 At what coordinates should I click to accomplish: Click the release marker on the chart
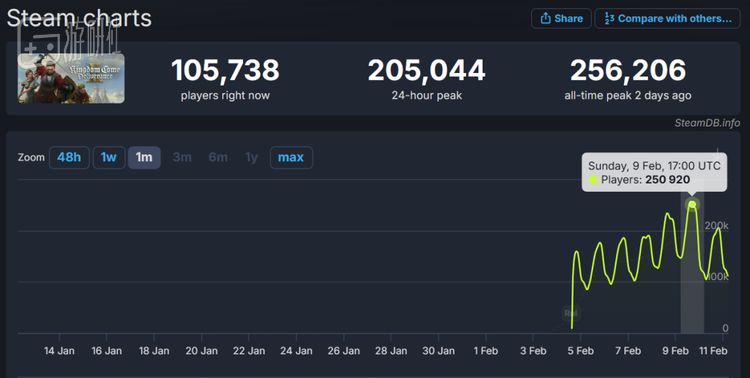click(571, 313)
